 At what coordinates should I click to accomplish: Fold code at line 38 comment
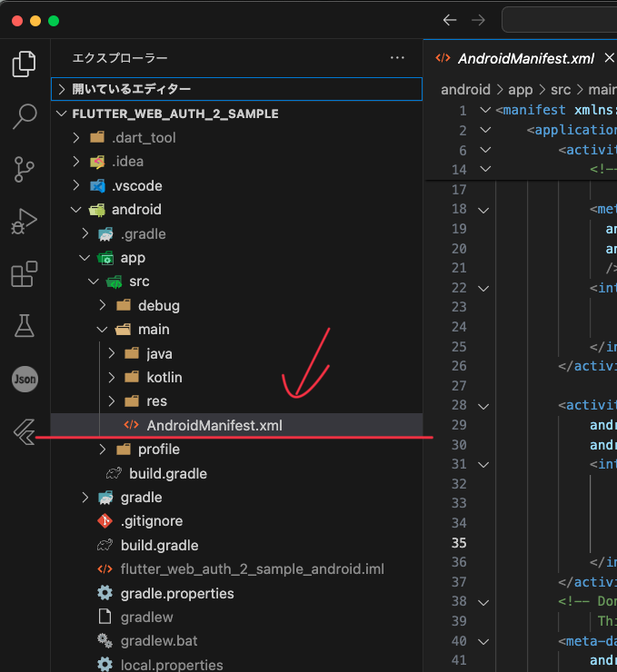pyautogui.click(x=483, y=603)
